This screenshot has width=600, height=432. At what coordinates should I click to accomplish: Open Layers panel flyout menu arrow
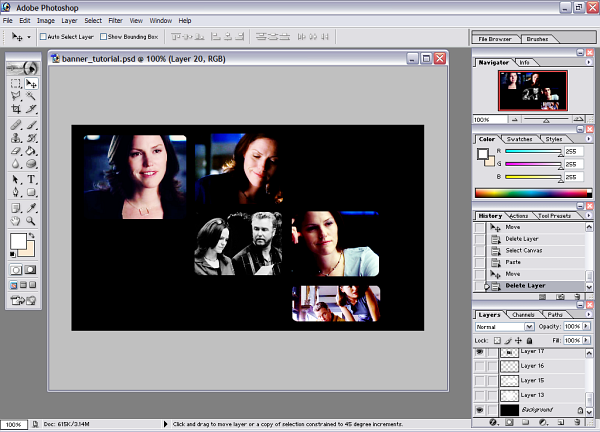pos(589,314)
